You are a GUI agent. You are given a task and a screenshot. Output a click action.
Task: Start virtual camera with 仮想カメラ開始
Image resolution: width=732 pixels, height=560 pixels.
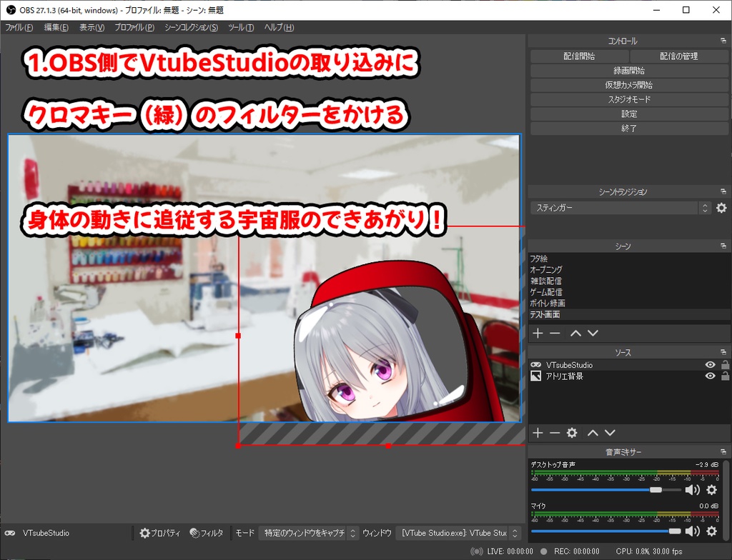coord(629,85)
